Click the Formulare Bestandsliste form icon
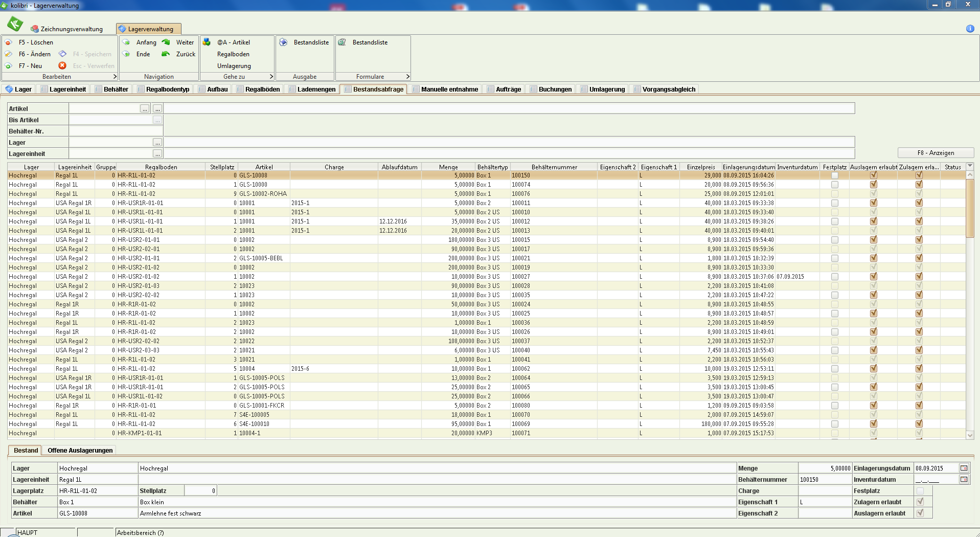The width and height of the screenshot is (980, 537). point(342,42)
